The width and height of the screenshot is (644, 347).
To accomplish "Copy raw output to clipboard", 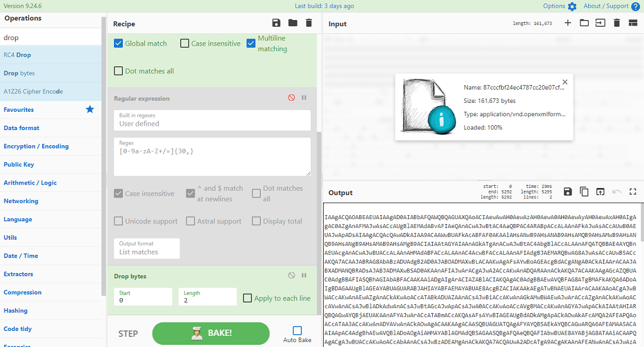I will pos(584,192).
